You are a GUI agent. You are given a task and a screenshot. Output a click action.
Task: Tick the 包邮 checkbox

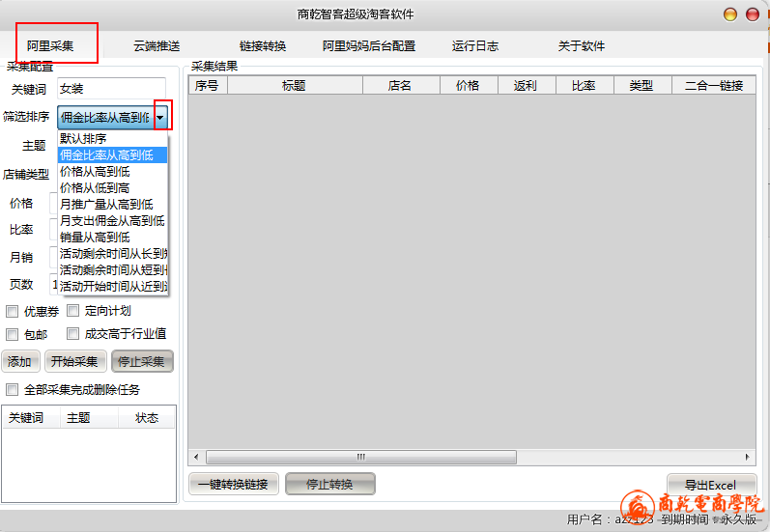pos(12,334)
